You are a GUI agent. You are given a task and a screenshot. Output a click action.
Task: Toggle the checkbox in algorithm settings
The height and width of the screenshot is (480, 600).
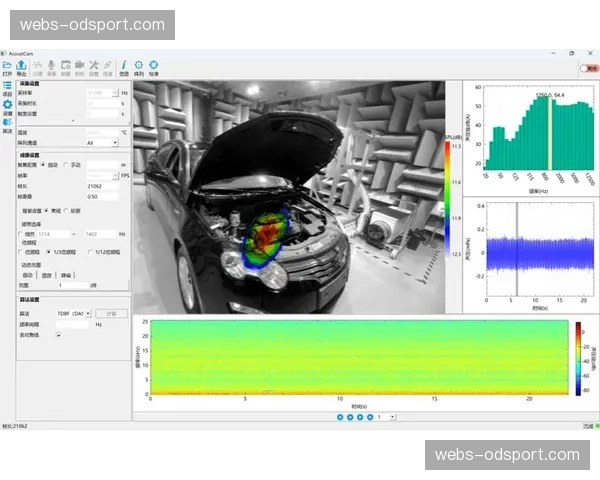pyautogui.click(x=58, y=335)
